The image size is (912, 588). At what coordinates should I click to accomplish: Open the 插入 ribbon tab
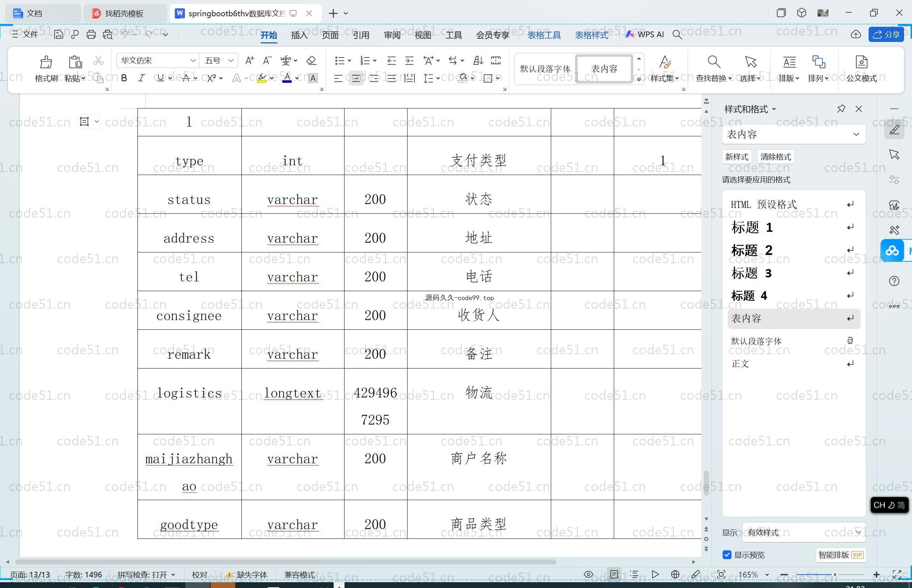[299, 35]
